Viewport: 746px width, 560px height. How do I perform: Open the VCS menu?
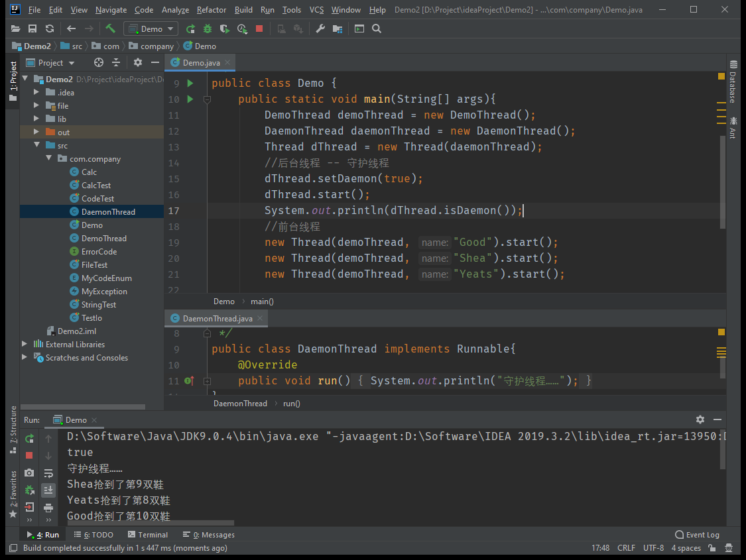(x=316, y=10)
